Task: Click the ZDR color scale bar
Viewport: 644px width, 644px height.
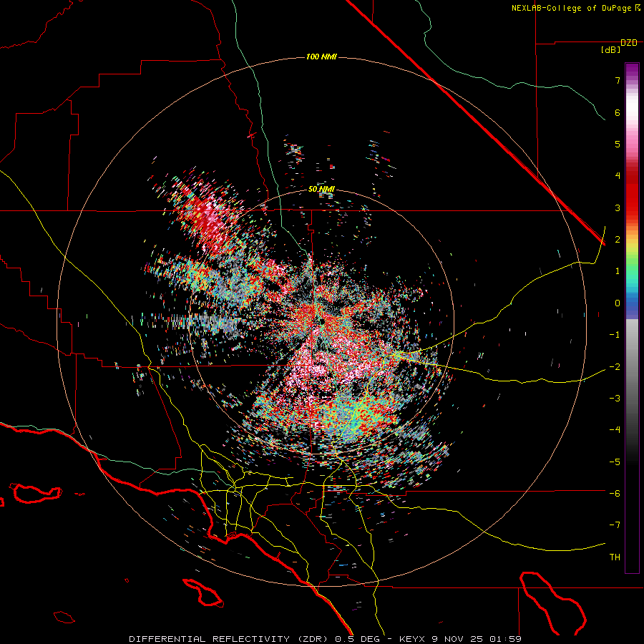Action: (632, 318)
